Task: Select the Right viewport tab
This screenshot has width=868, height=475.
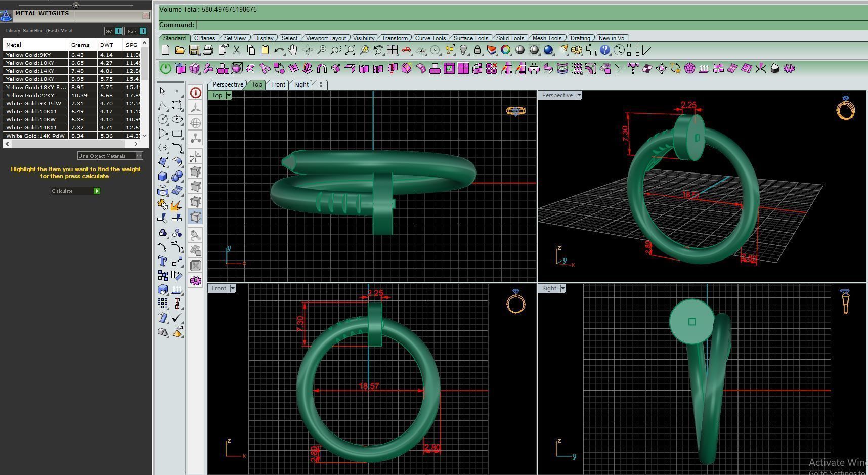Action: (x=301, y=84)
